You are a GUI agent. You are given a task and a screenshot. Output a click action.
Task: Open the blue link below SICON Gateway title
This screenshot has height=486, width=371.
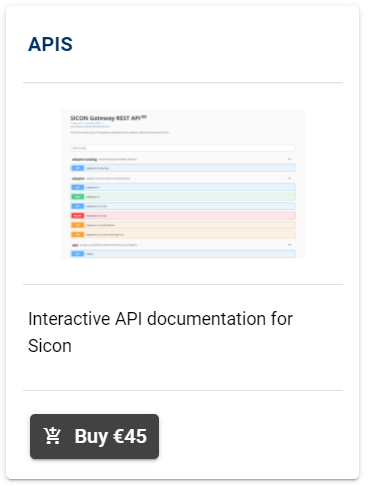[90, 127]
